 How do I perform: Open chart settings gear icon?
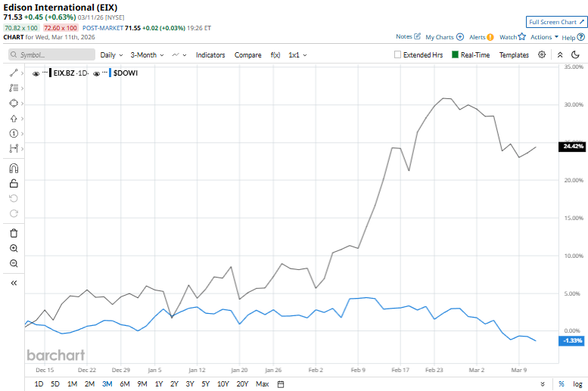point(542,54)
